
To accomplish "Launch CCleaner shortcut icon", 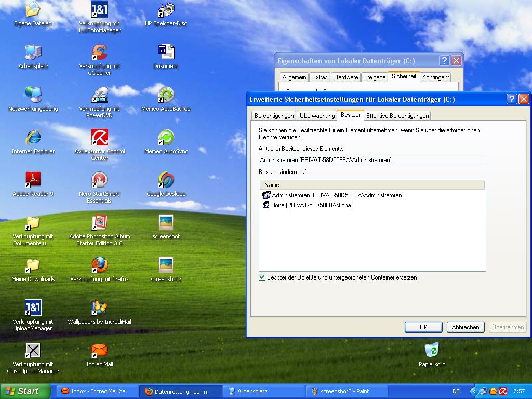I will pos(99,52).
